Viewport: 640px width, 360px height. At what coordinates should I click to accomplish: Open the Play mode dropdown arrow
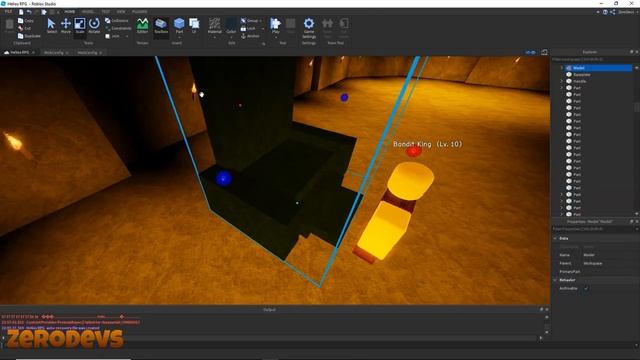pyautogui.click(x=276, y=37)
